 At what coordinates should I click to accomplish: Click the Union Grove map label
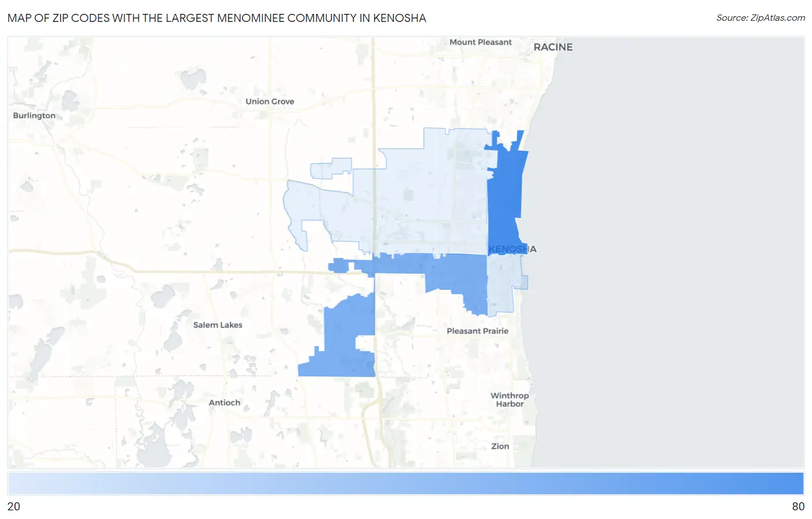270,102
